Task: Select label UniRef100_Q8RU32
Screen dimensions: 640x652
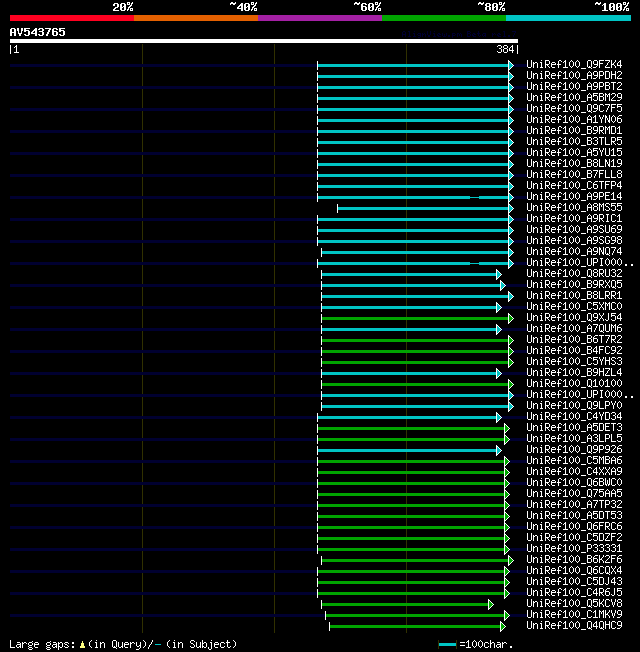Action: (574, 274)
